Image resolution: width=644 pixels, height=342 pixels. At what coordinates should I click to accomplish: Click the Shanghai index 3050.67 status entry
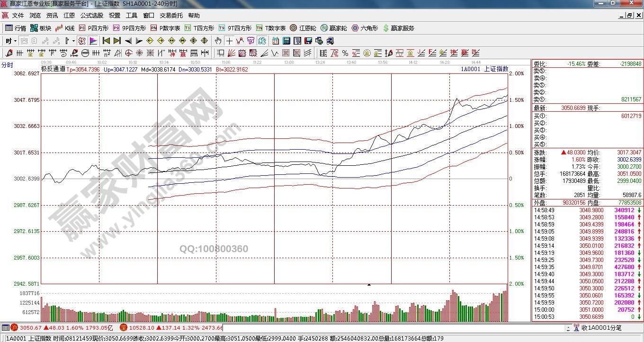pyautogui.click(x=62, y=327)
